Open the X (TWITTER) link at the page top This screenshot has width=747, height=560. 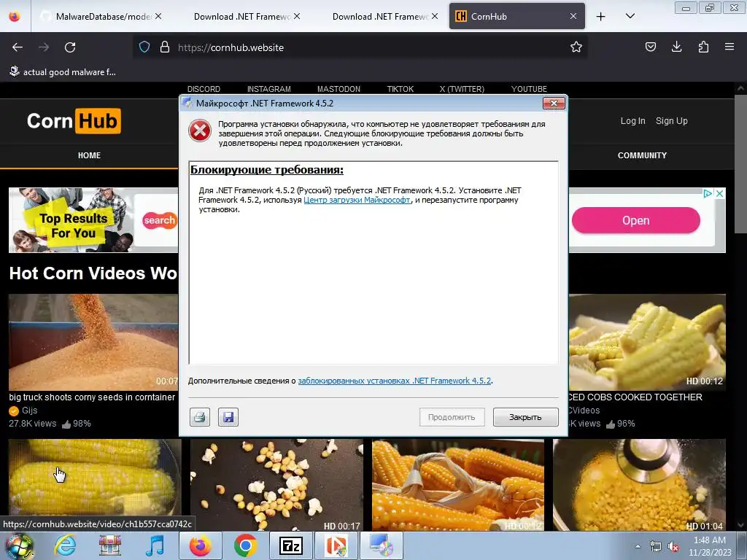462,89
